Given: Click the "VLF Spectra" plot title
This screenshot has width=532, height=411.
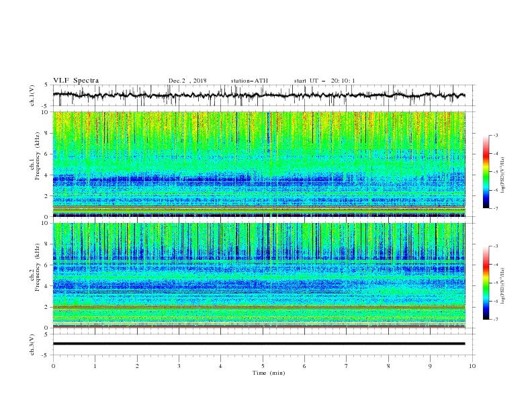Looking at the screenshot, I should (x=76, y=81).
